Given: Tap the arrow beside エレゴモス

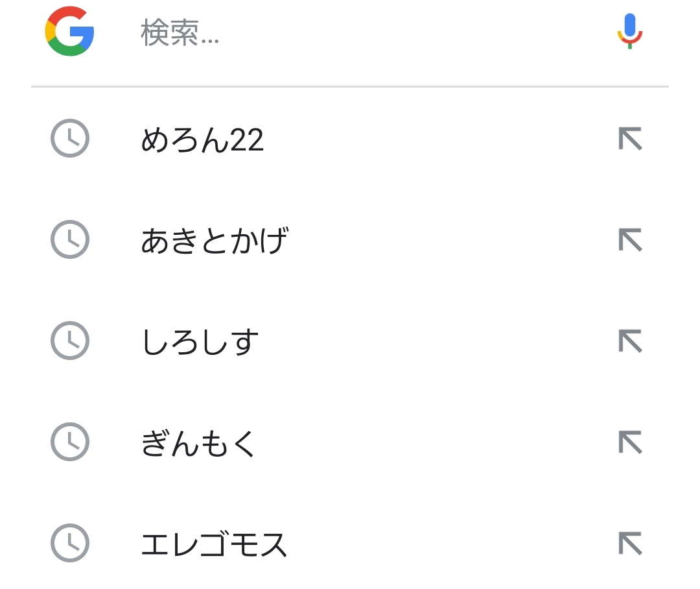Looking at the screenshot, I should tap(630, 543).
